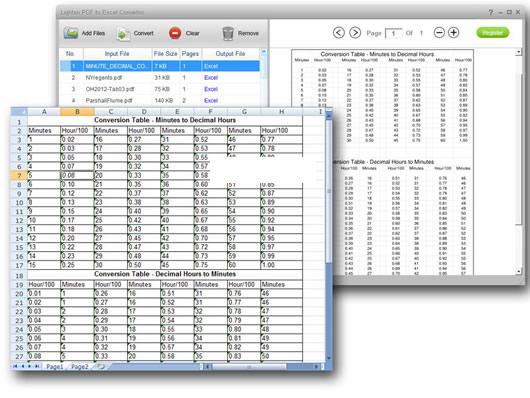530x398 pixels.
Task: Click file list scrollbar up arrow
Action: [264, 52]
